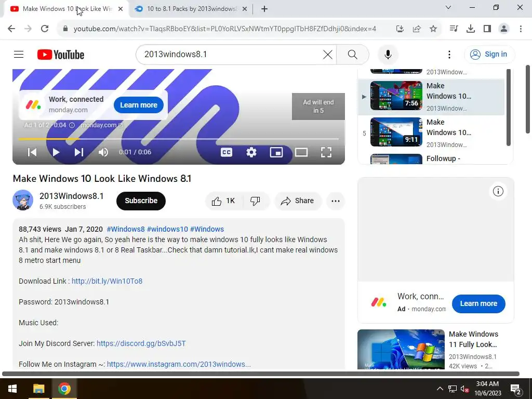532x399 pixels.
Task: Click the #windows10 hashtag
Action: coord(168,229)
